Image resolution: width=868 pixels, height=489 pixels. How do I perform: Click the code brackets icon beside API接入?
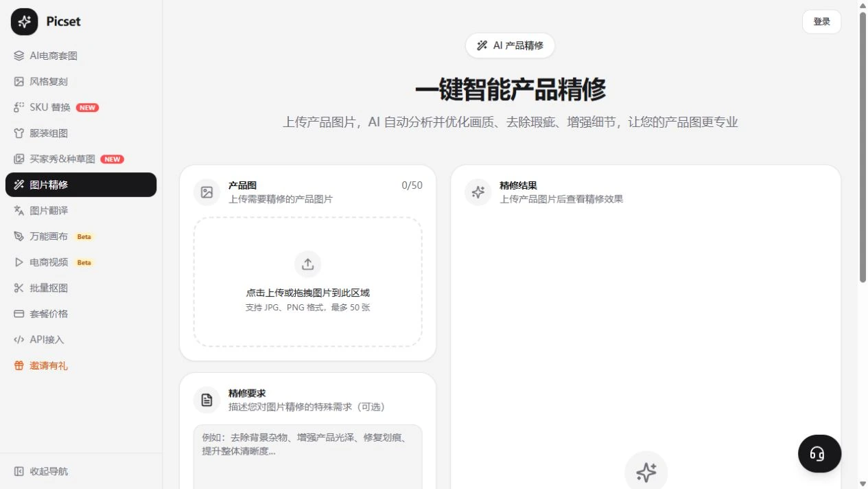[19, 339]
